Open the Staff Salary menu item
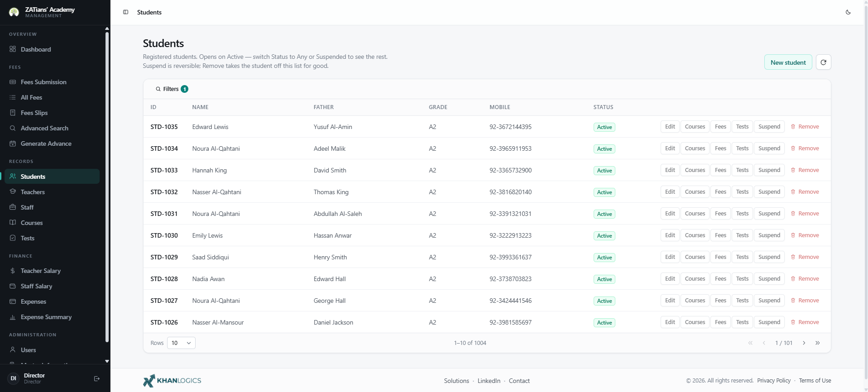Screen dimensions: 868x392 (x=52, y=286)
